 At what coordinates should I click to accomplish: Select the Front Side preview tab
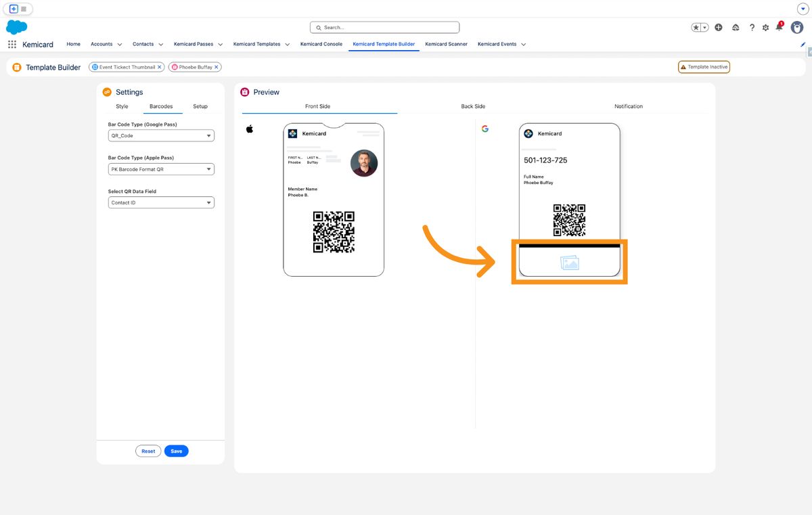(x=318, y=106)
